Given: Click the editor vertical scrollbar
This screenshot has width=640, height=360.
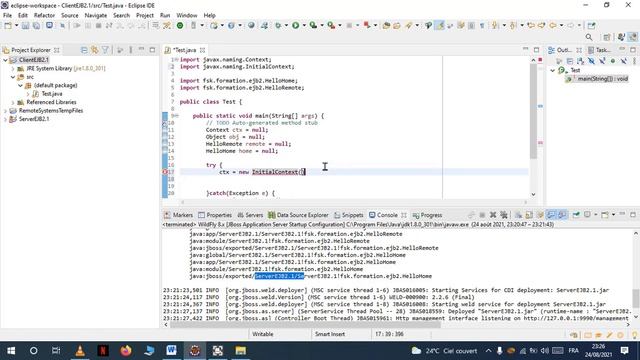Looking at the screenshot, I should (533, 110).
